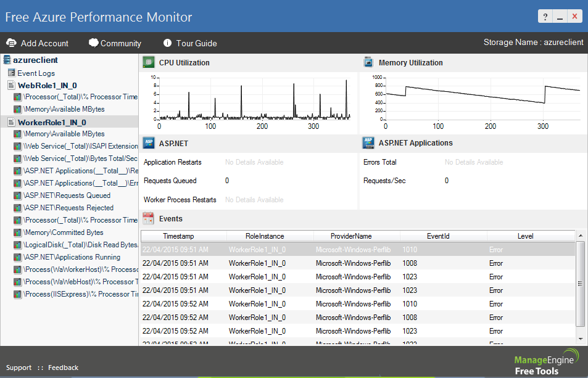
Task: Collapse the WebRole1_IN_0 tree node
Action: point(47,86)
